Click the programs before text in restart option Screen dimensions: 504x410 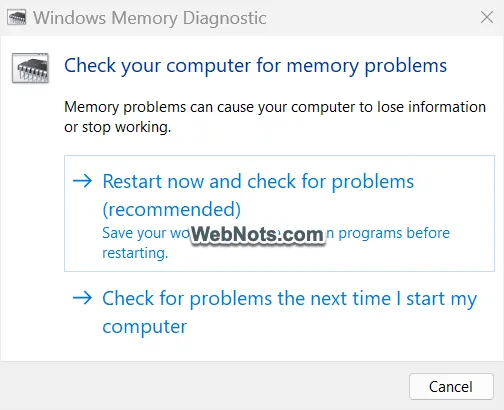tap(394, 233)
